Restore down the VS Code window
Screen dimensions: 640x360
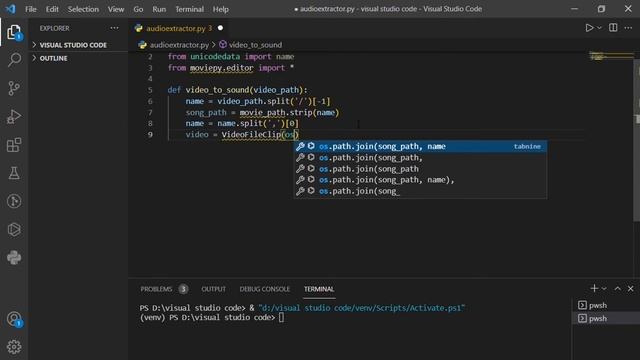click(x=601, y=9)
